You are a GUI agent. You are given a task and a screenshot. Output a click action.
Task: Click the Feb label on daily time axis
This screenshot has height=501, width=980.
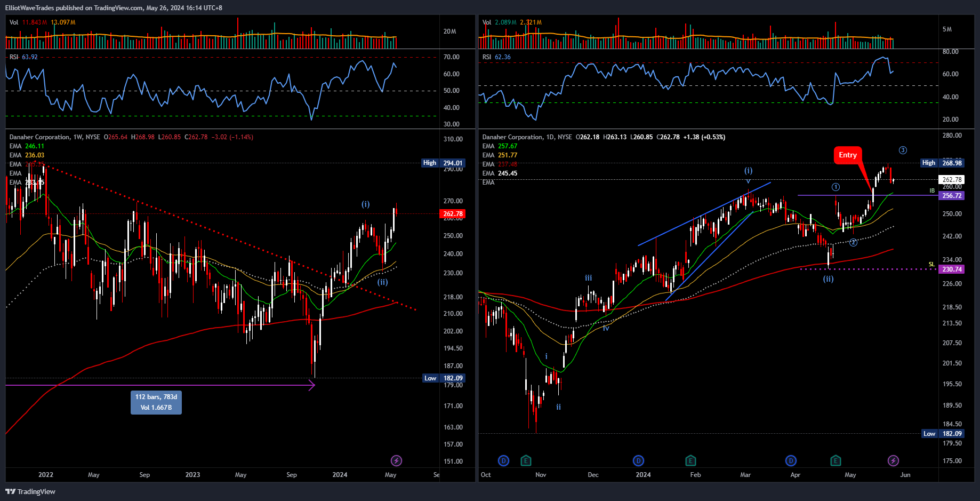695,475
